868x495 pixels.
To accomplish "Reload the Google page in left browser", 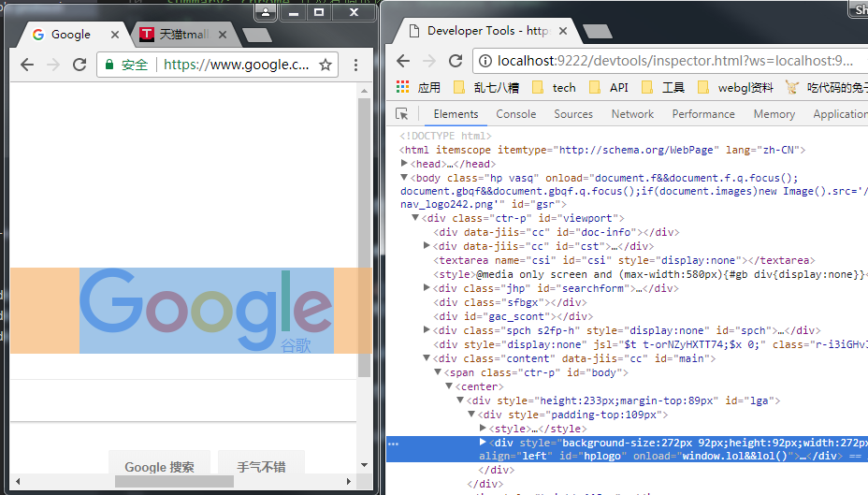I will coord(80,65).
